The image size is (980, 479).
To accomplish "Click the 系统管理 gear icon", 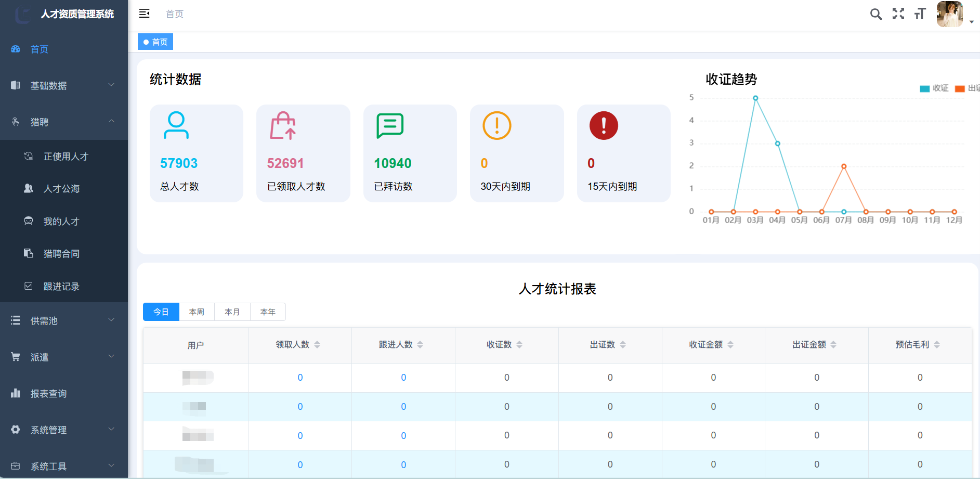I will click(16, 430).
